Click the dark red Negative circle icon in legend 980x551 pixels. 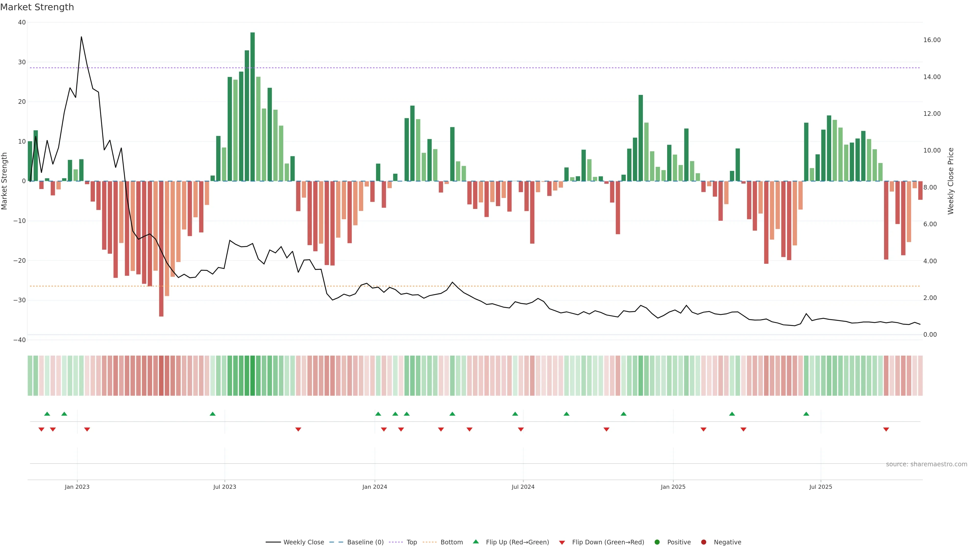(703, 542)
